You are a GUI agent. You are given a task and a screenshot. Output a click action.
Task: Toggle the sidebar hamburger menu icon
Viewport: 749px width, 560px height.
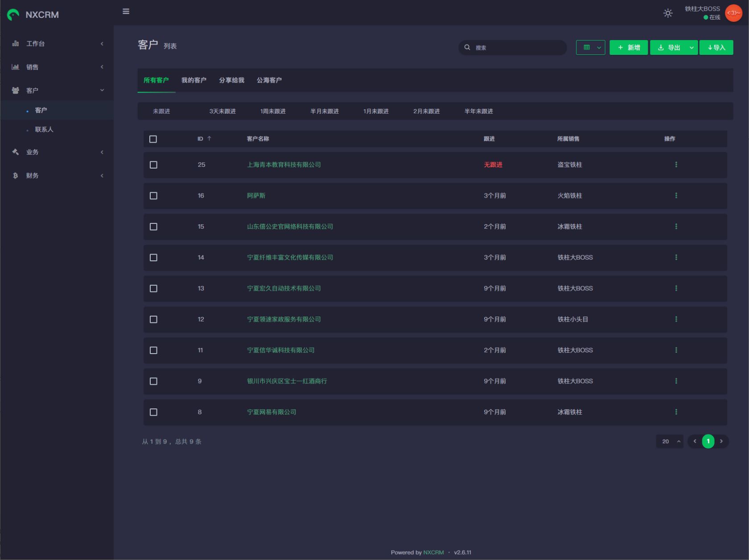pos(126,11)
